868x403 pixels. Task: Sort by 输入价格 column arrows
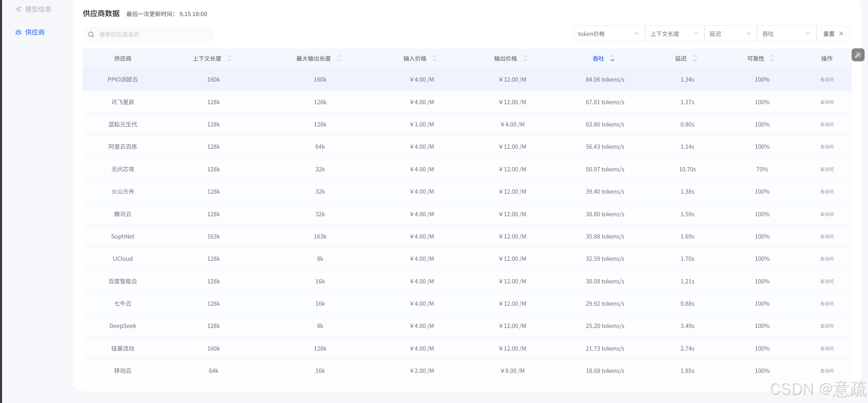click(x=434, y=58)
